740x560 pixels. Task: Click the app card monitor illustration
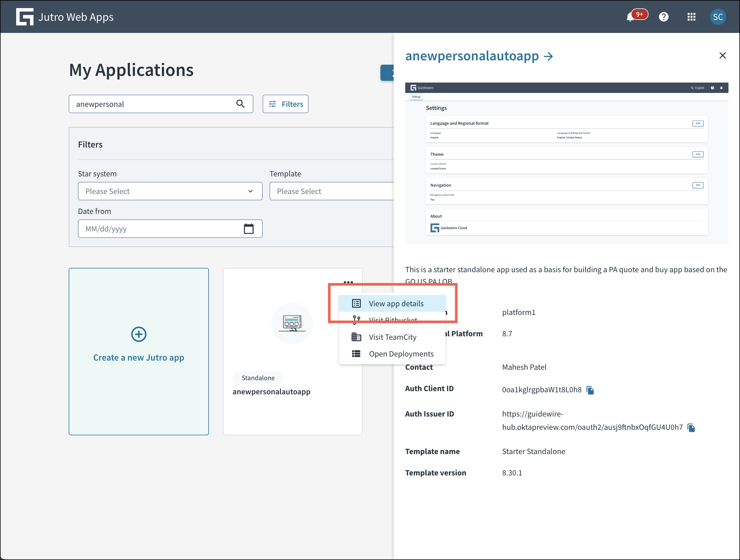tap(292, 323)
